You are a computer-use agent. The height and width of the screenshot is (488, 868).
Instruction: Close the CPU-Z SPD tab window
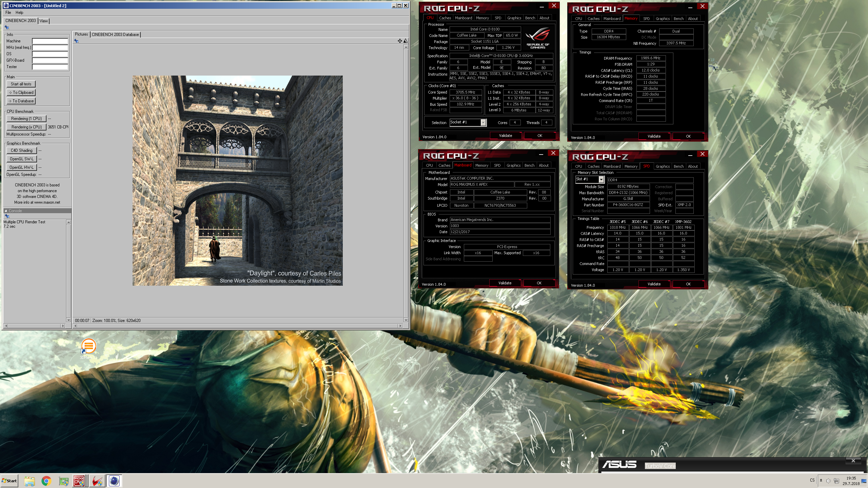(x=702, y=154)
